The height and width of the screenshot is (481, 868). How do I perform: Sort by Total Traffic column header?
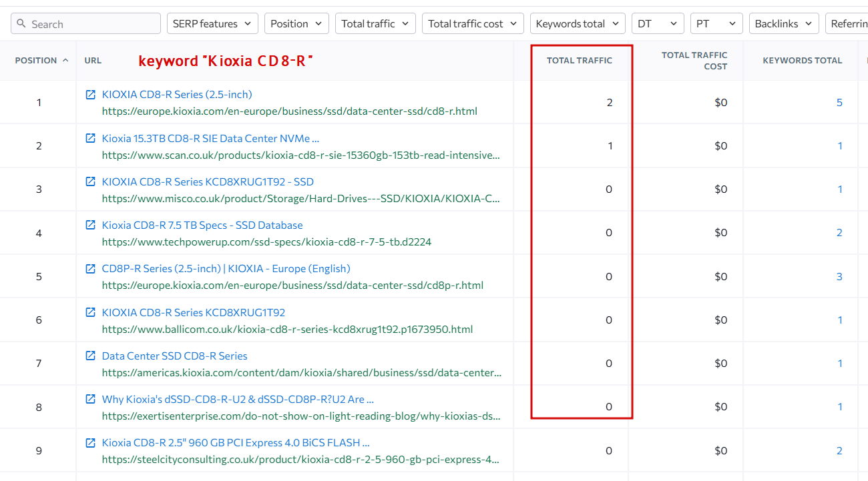click(x=580, y=60)
